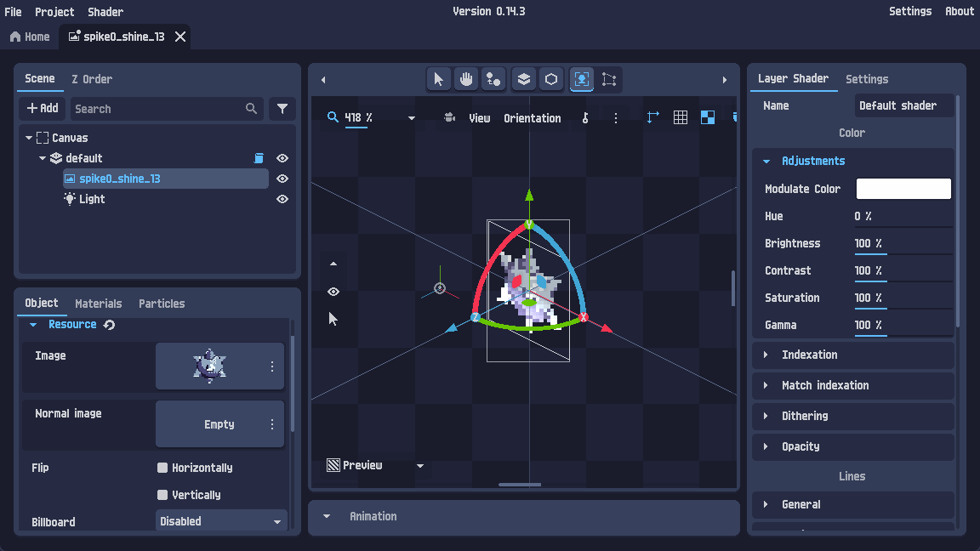
Task: Click the eye icon on viewport left side
Action: (x=333, y=292)
